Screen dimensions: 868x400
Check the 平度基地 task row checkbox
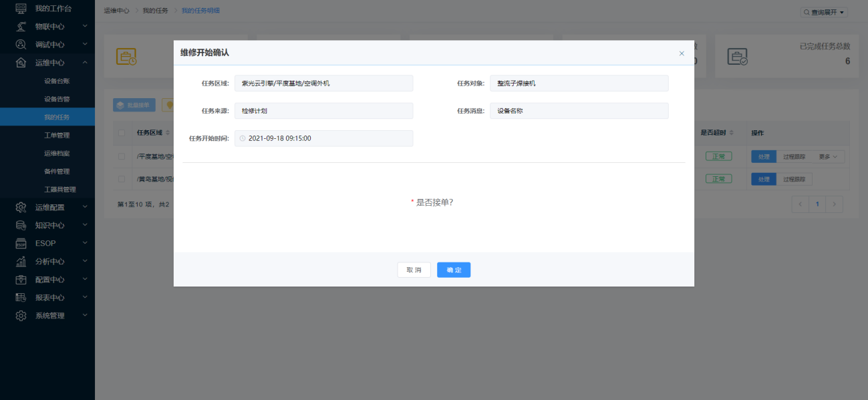point(121,156)
